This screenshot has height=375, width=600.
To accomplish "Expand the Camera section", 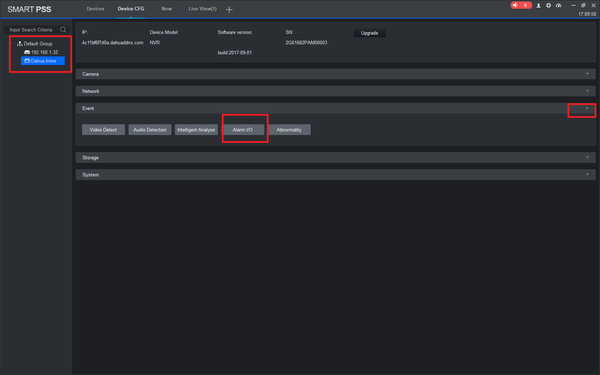I will pos(336,74).
